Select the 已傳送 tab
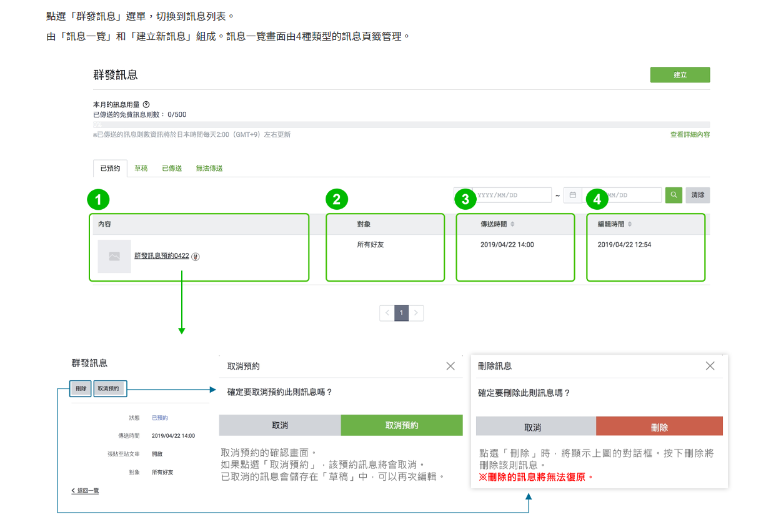 click(x=172, y=168)
